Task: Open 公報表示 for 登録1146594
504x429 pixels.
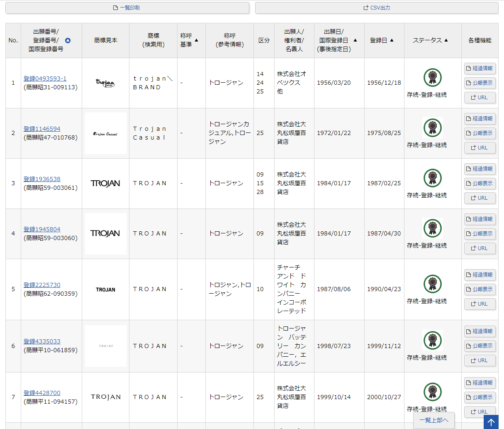Action: point(480,133)
